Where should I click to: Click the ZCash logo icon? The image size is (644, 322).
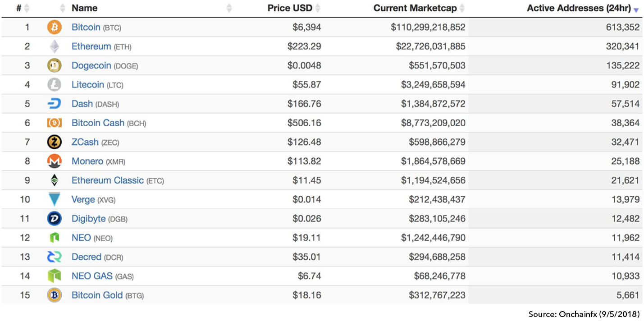point(54,142)
